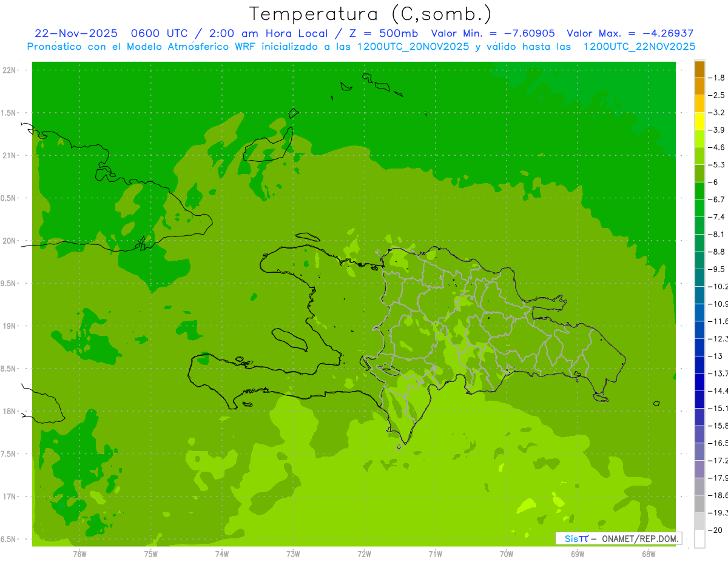Screen dimensions: 728x562
Task: Click the '19N' latitude label
Action: point(10,326)
